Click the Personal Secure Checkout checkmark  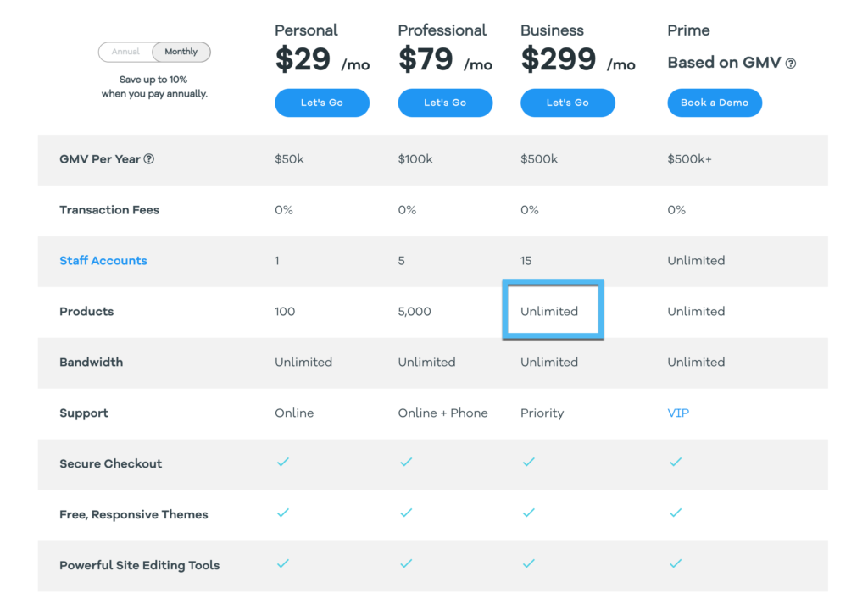283,462
